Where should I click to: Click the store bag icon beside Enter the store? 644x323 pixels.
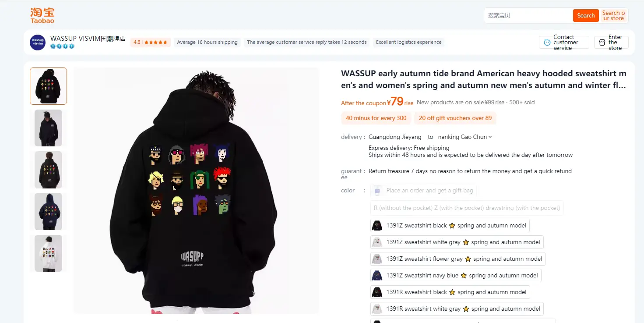(x=602, y=43)
